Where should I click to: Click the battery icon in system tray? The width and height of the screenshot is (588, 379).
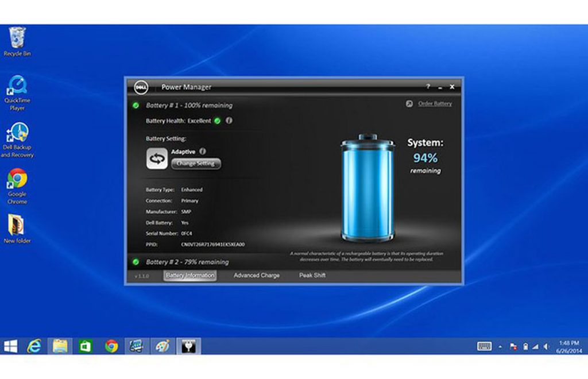coord(525,347)
